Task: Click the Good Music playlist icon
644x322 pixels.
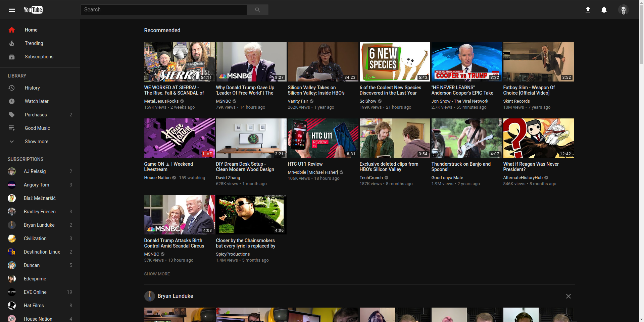Action: pos(12,128)
